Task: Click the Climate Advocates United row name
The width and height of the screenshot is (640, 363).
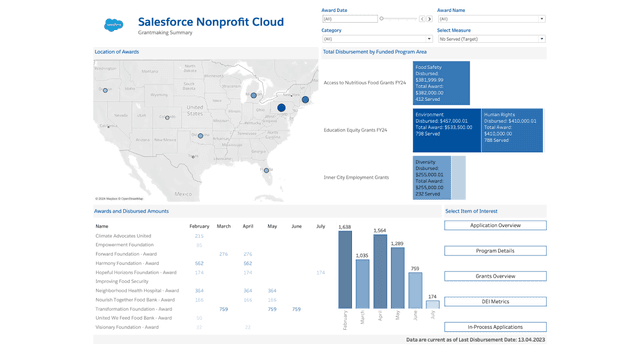Action: [x=123, y=236]
